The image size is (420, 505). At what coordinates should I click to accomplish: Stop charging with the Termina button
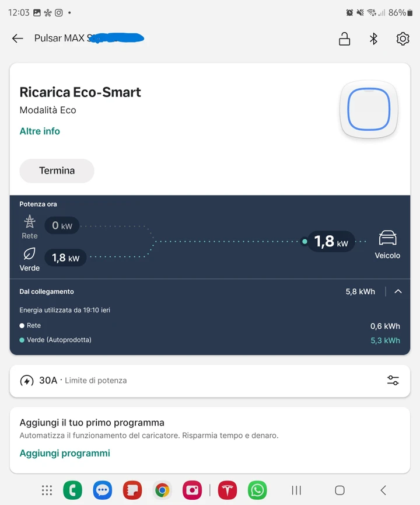(57, 170)
